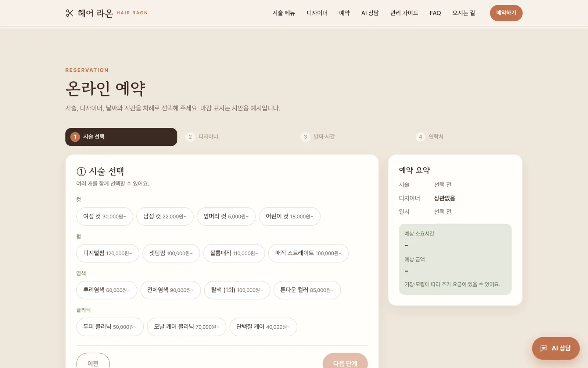Viewport: 588px width, 368px height.
Task: Click the 헤어 라온 brand name
Action: point(96,13)
